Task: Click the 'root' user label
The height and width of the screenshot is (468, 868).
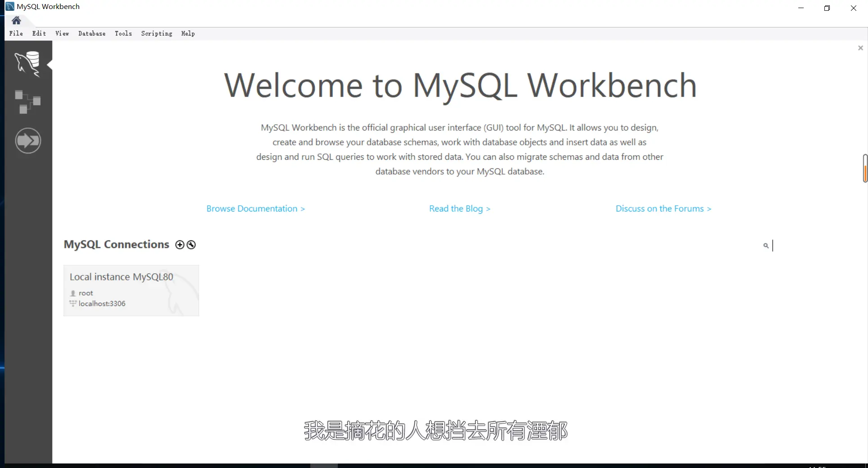Action: [86, 293]
